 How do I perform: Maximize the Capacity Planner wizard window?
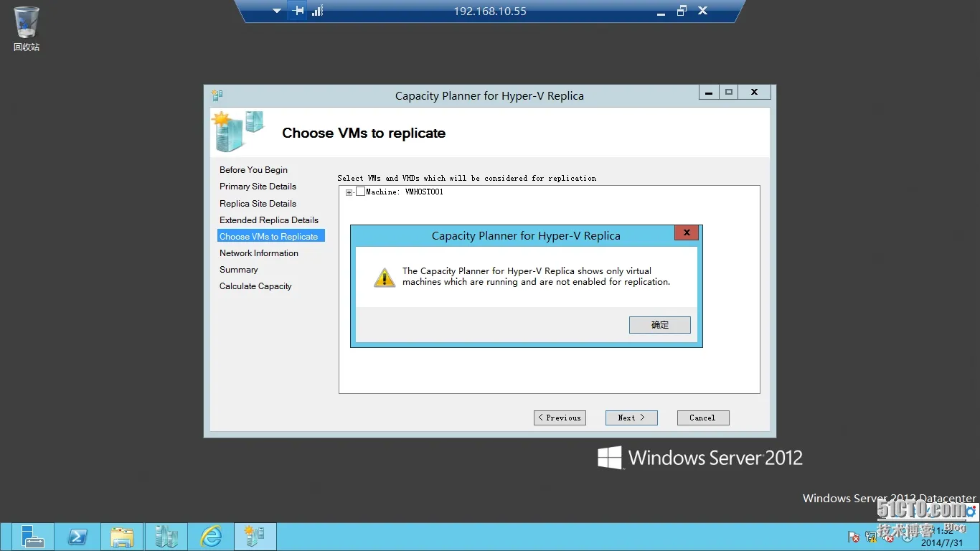[x=729, y=93]
